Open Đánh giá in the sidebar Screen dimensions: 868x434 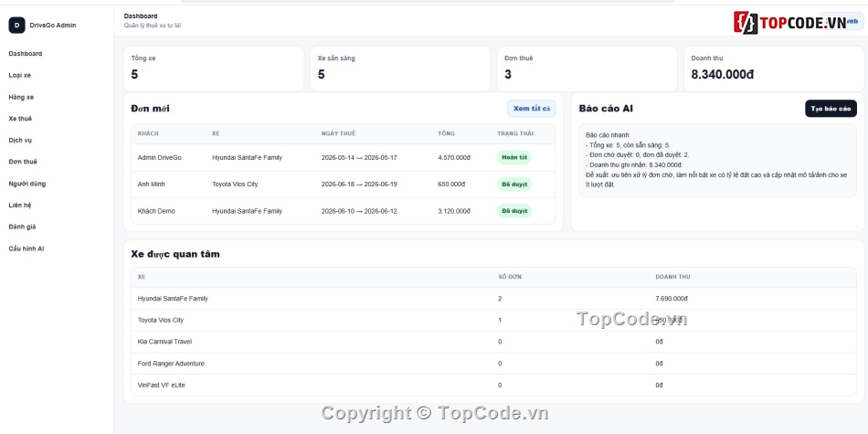click(22, 227)
